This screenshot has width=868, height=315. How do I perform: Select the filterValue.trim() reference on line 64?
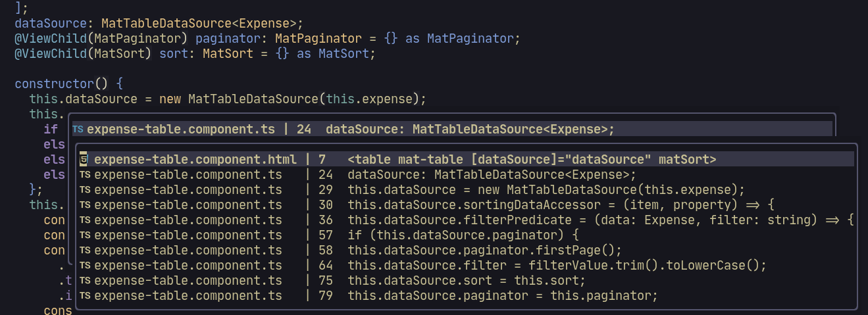point(467,266)
